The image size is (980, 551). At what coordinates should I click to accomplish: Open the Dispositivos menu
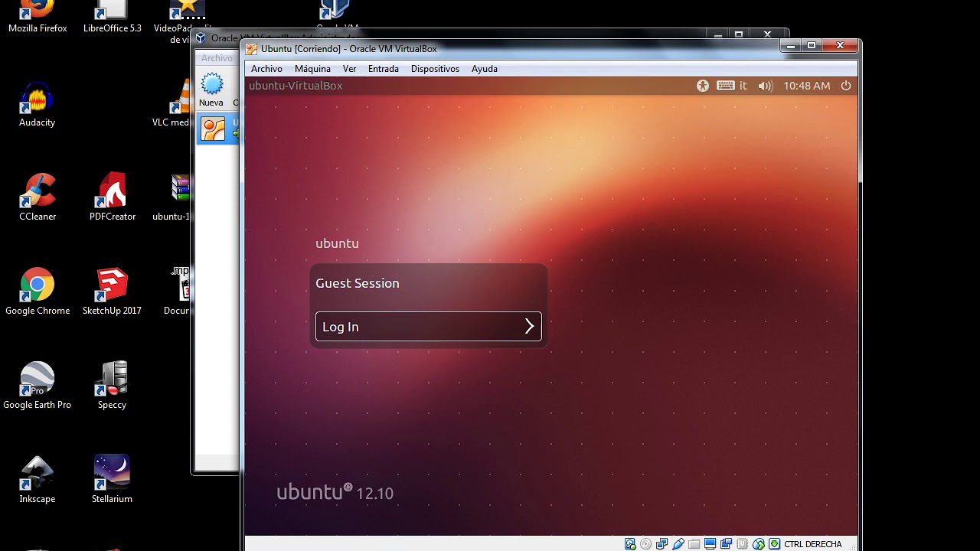435,69
